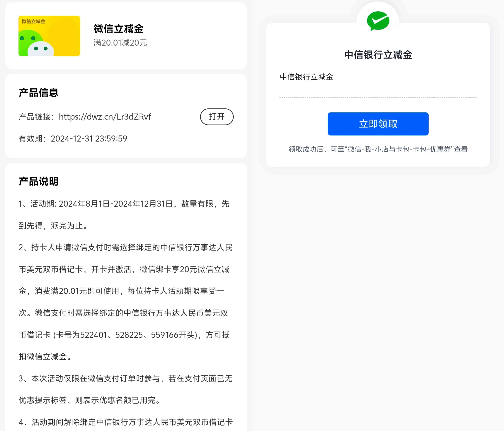Select the line starting with 3、本次活动仅限

pos(126,378)
